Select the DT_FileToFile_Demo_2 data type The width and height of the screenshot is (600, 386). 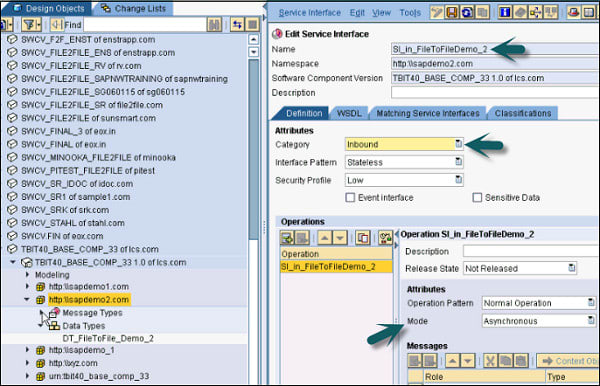point(108,338)
